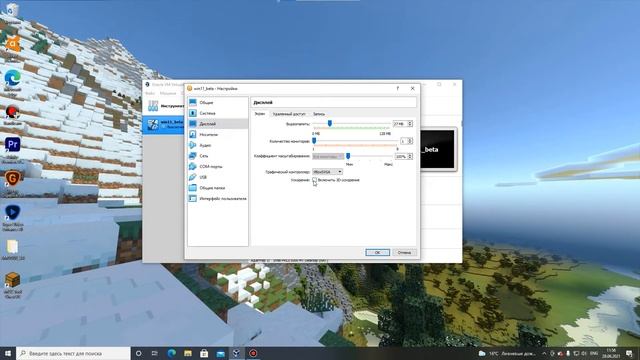Open the graphics controller dropdown
The image size is (640, 360).
pos(327,172)
